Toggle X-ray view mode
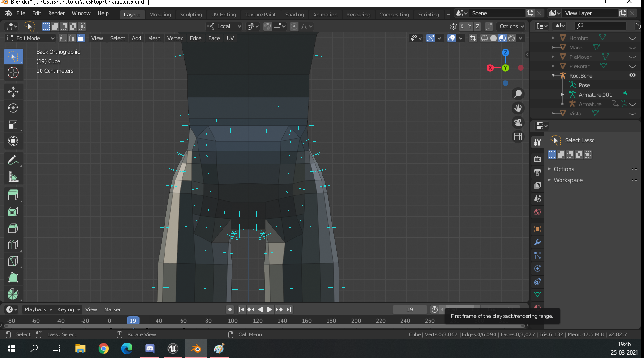 472,38
